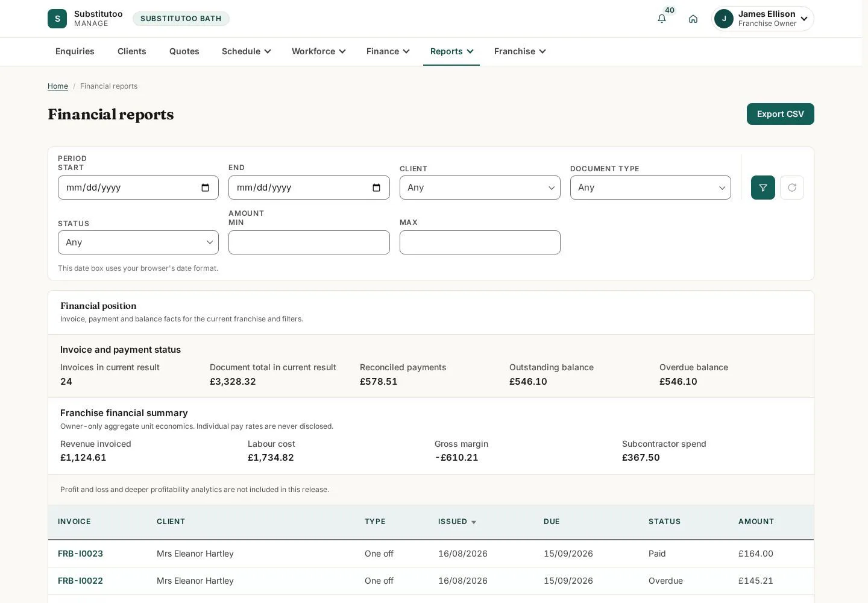Click the Substitutoo S logo

pos(57,19)
